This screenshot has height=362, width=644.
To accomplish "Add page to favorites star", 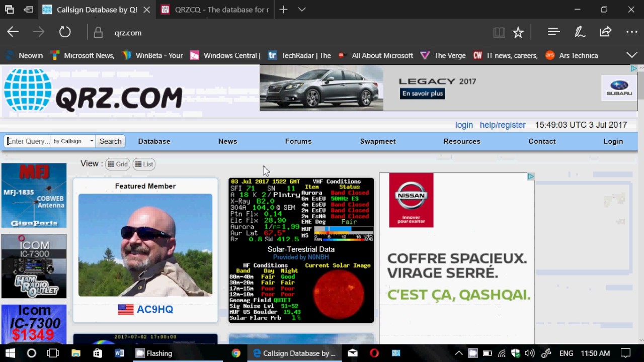I will click(518, 33).
